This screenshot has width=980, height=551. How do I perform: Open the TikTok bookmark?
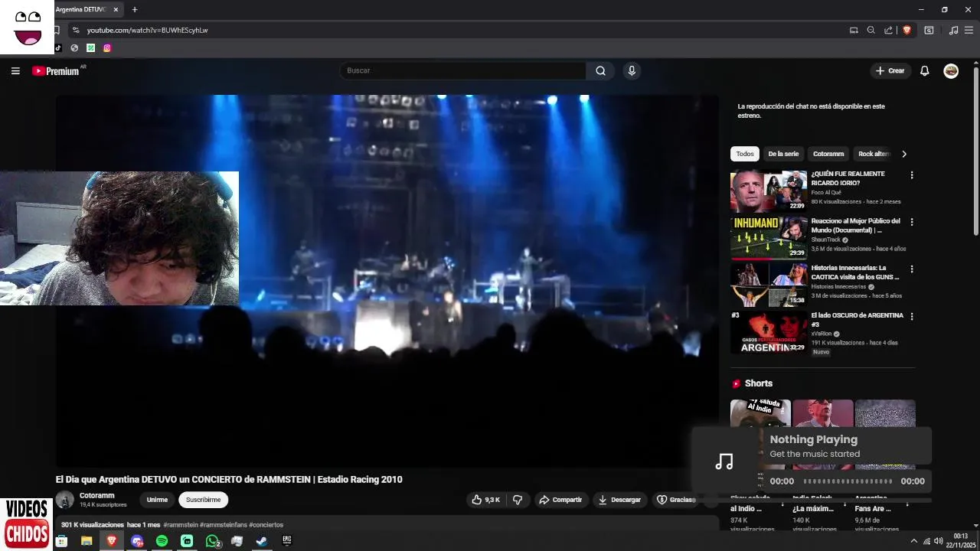[58, 47]
